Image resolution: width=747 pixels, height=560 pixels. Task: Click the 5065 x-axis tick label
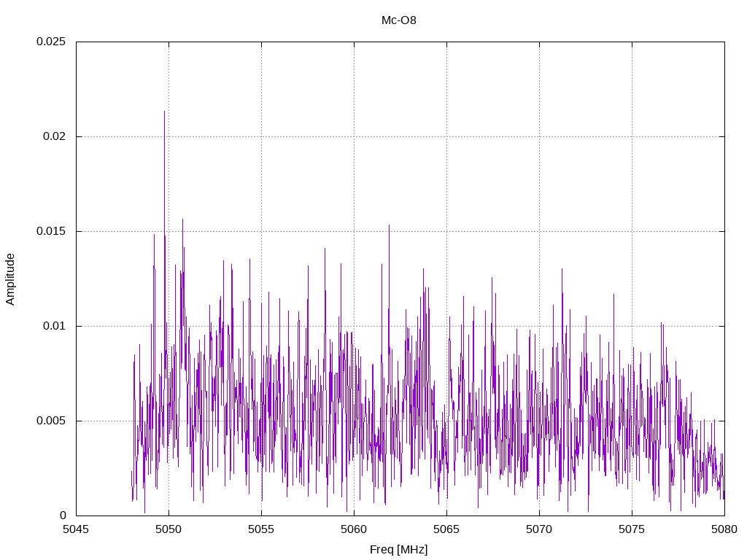pos(446,529)
